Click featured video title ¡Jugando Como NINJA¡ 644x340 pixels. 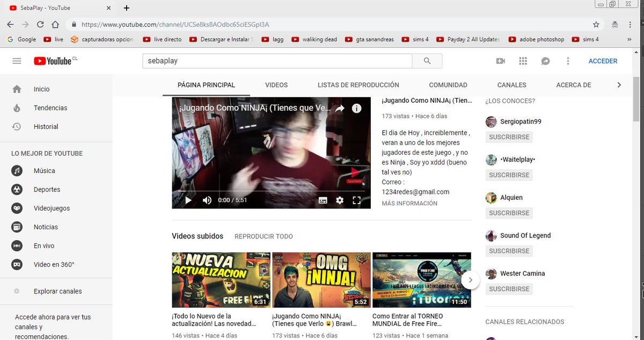[x=427, y=101]
